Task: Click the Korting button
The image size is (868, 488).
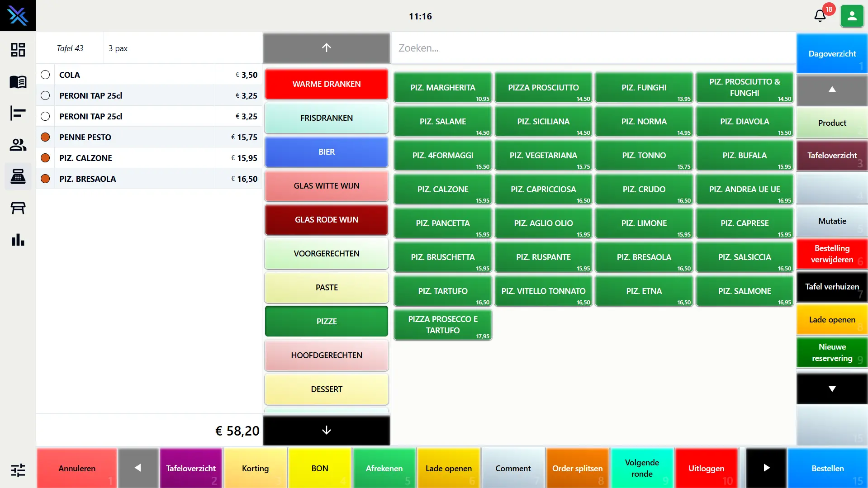Action: [x=255, y=468]
